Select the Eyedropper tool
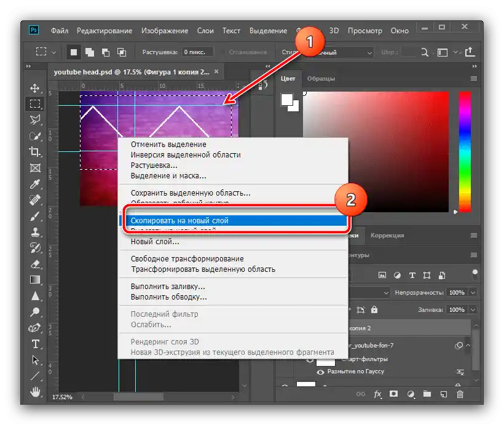The image size is (504, 425). tap(35, 184)
